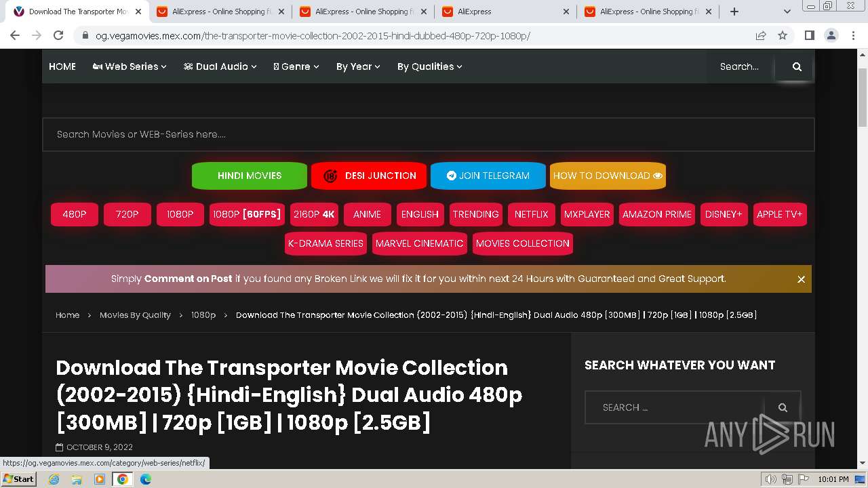Select the 720P quality tag
Screen dimensions: 868x488
click(x=127, y=214)
